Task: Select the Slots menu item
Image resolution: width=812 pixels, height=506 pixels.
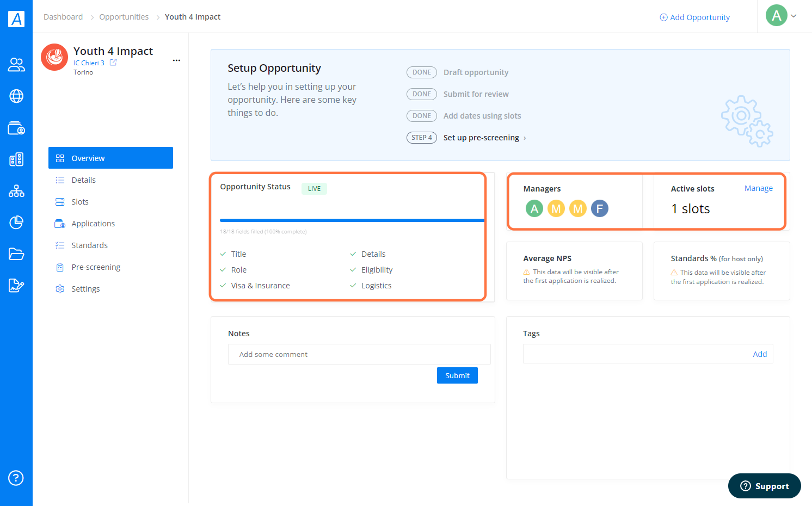Action: tap(110, 202)
